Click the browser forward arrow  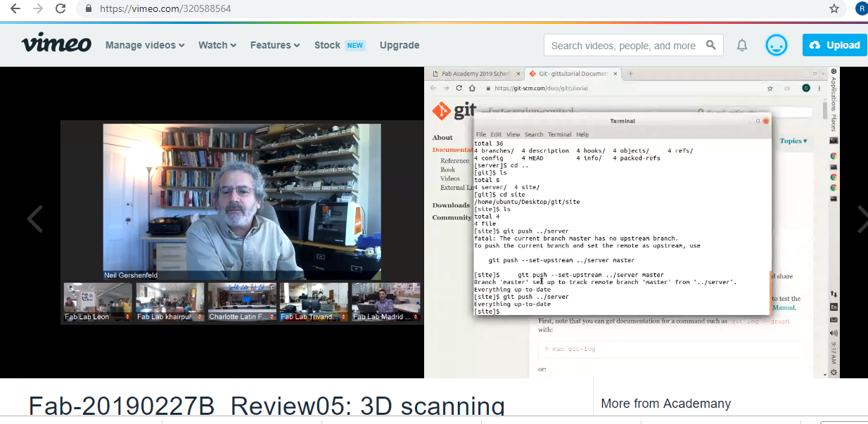coord(38,8)
